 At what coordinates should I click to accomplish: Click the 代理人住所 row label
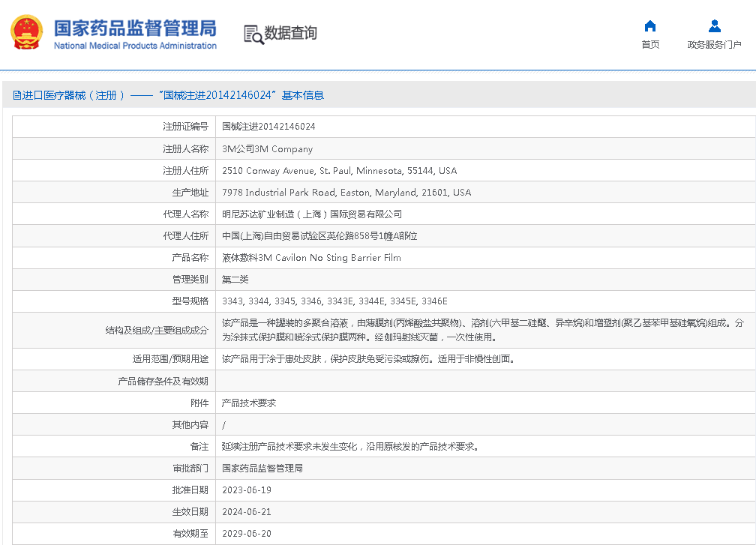[186, 235]
